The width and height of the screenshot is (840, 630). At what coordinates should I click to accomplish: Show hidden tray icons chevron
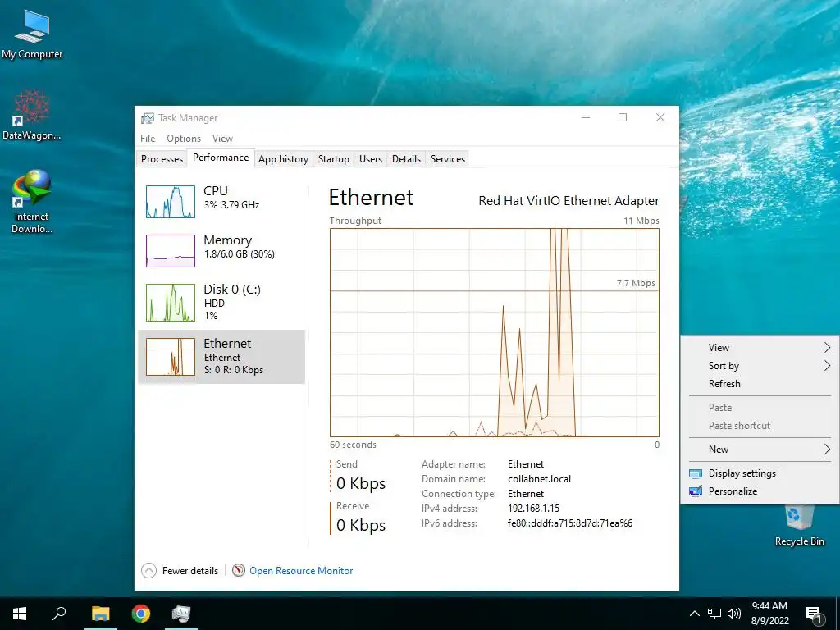(694, 614)
